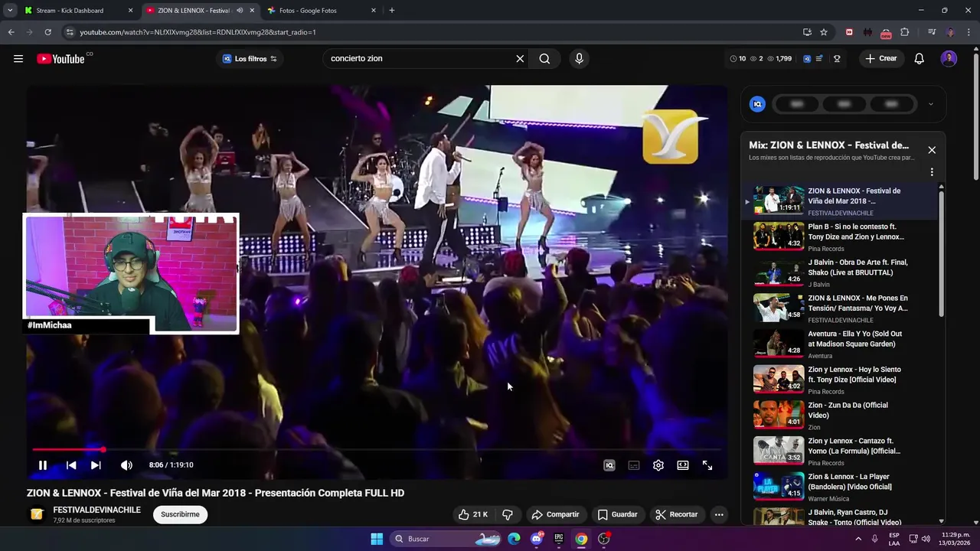This screenshot has height=551, width=980.
Task: Open Microsoft Edge from taskbar
Action: tap(514, 539)
